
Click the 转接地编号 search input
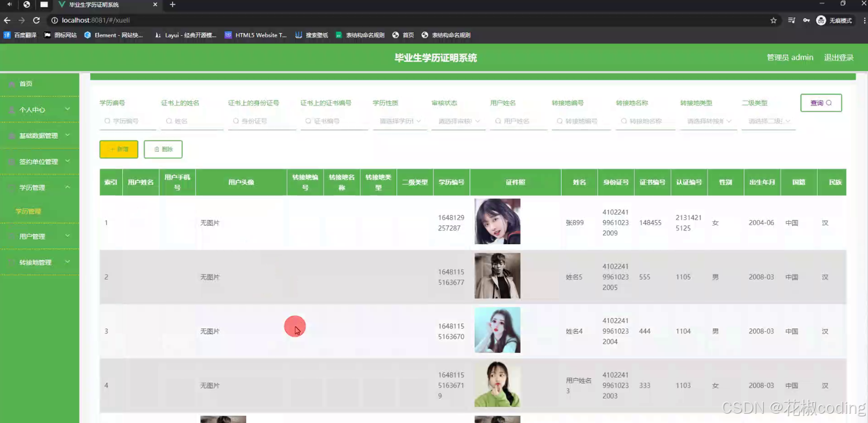[x=581, y=121]
